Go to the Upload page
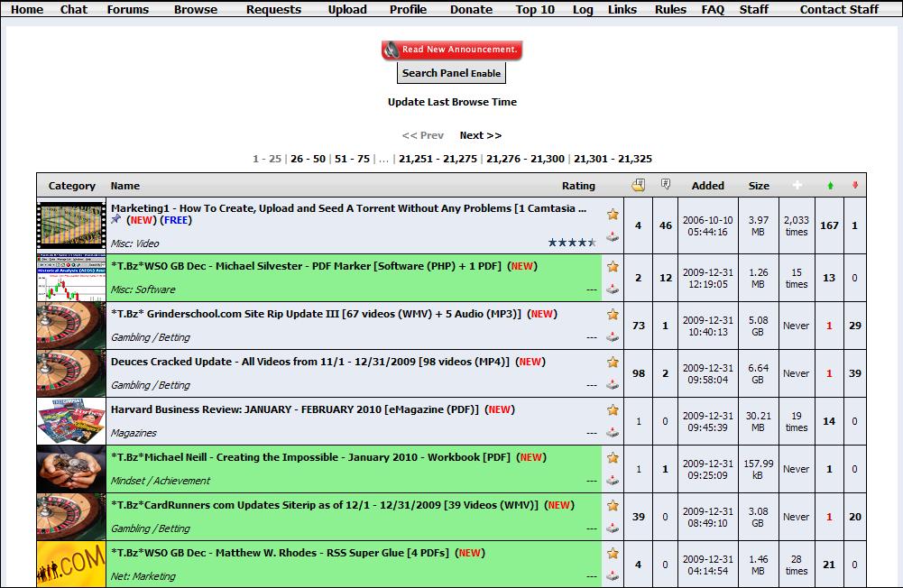The image size is (903, 588). point(347,9)
